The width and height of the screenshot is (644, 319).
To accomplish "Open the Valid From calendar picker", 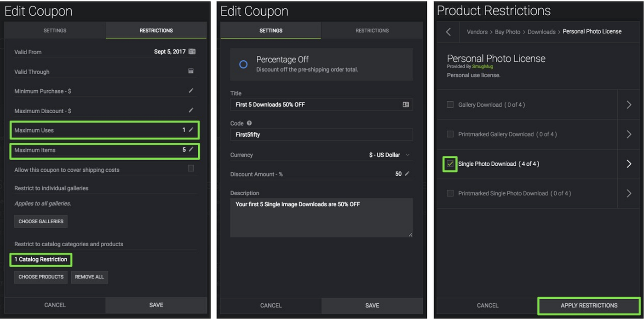I will coord(192,52).
